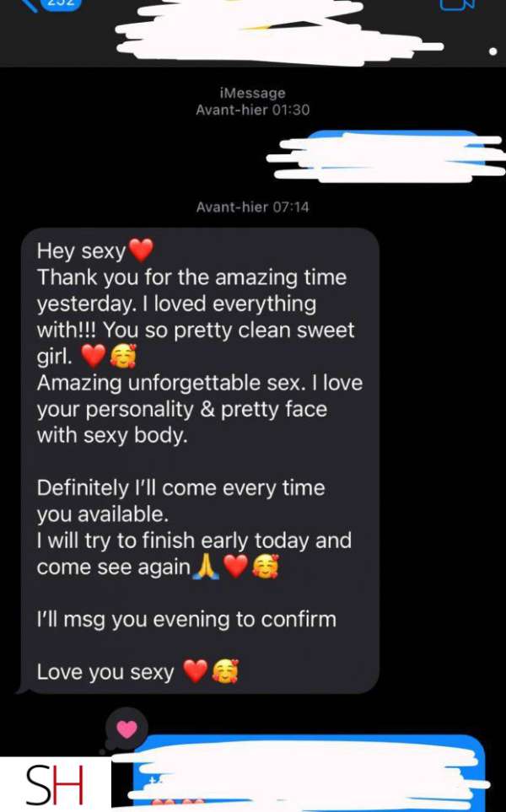This screenshot has height=812, width=506.
Task: Tap the smiling hearts emoji after "see again"
Action: click(265, 567)
